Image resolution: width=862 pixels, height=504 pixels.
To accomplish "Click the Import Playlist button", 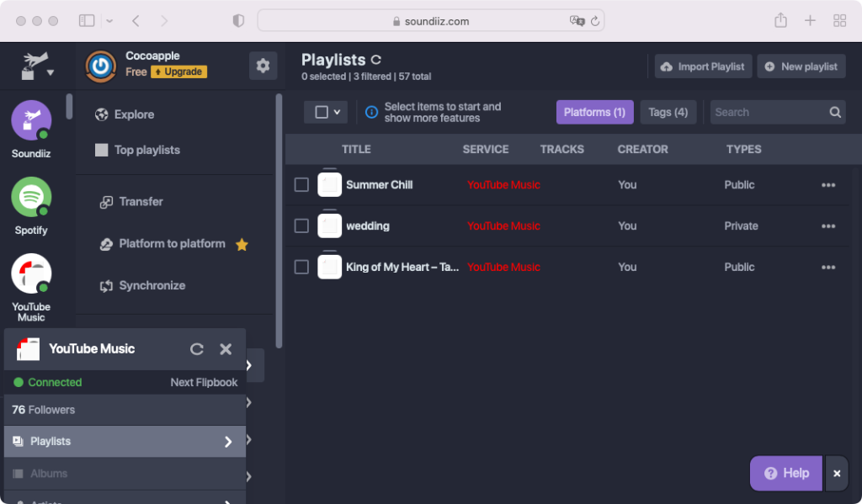I will 703,66.
